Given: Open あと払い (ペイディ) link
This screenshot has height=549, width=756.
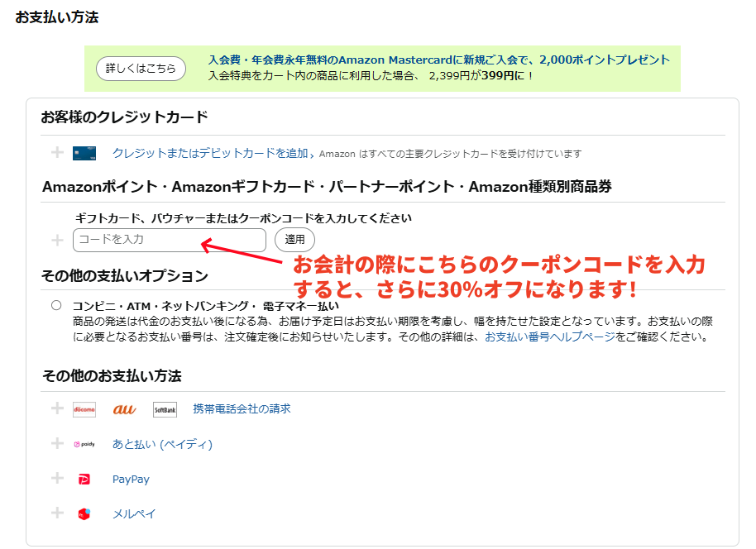Looking at the screenshot, I should 162,444.
